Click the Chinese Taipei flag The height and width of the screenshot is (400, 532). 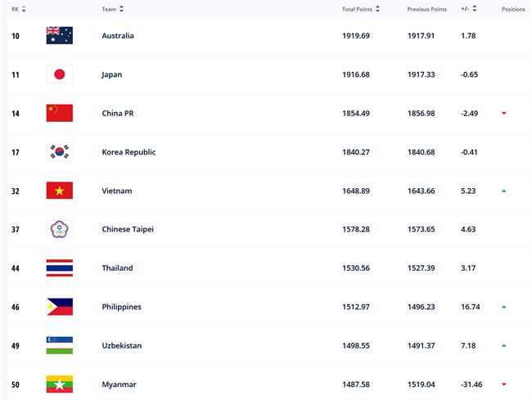point(59,229)
